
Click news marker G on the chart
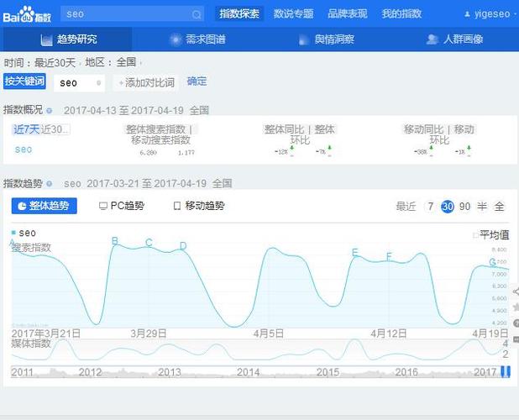(x=492, y=262)
